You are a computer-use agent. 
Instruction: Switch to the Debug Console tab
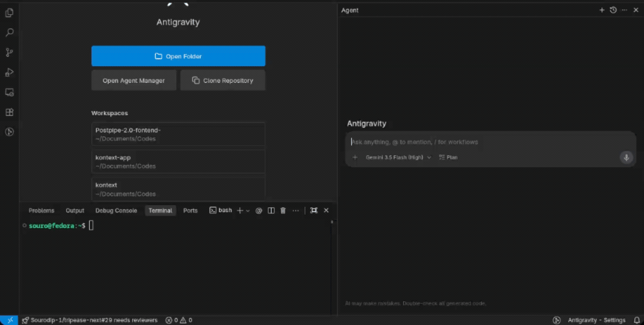116,210
